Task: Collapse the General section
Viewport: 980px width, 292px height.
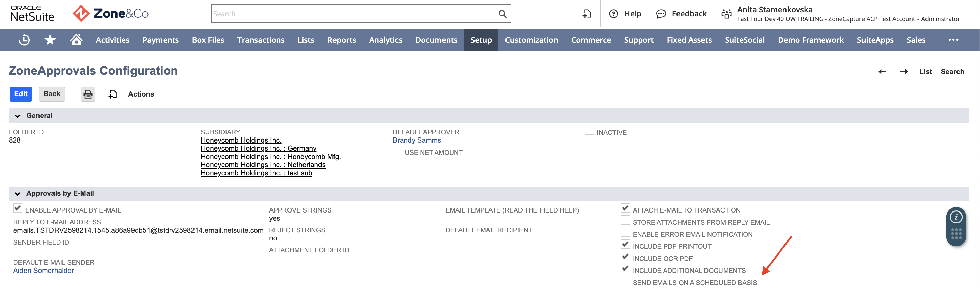Action: click(17, 116)
